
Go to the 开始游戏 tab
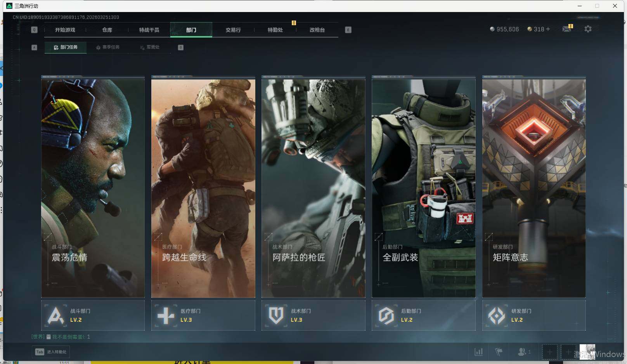click(x=65, y=30)
